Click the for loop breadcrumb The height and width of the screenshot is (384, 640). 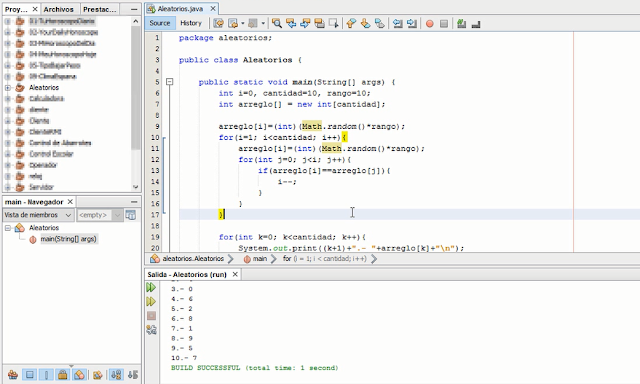(324, 258)
